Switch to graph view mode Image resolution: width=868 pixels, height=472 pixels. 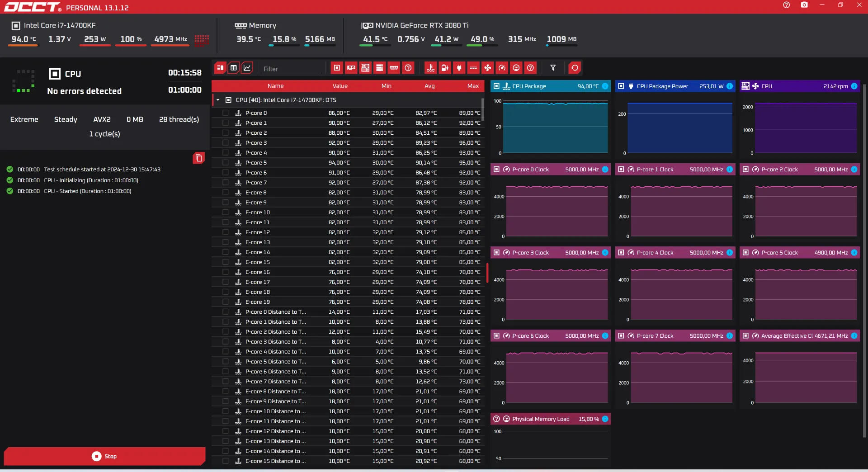(247, 68)
